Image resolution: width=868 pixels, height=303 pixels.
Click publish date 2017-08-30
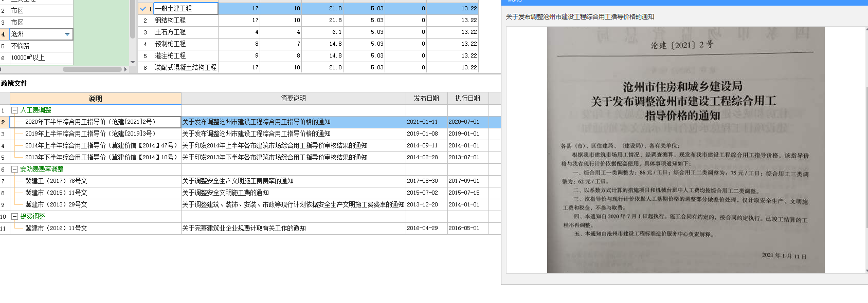point(422,181)
